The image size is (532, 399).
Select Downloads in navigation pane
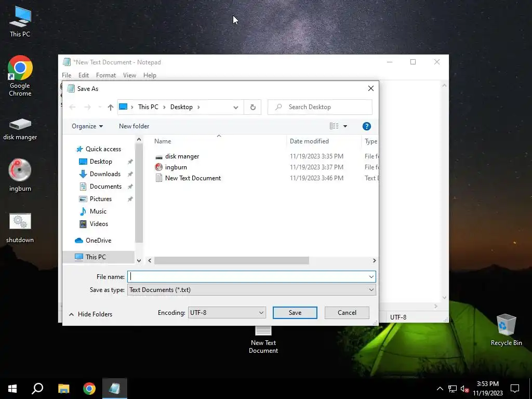click(105, 174)
